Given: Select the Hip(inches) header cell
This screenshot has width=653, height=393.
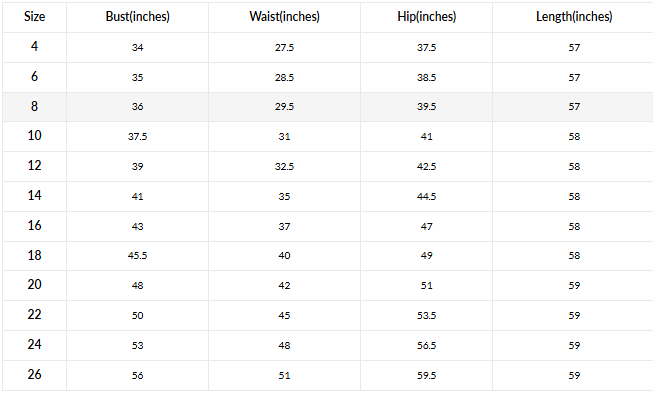Looking at the screenshot, I should [426, 17].
